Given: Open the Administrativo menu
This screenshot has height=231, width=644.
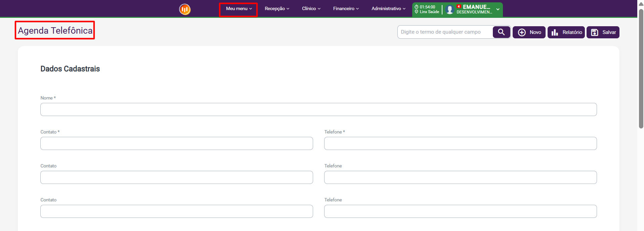Looking at the screenshot, I should point(388,9).
